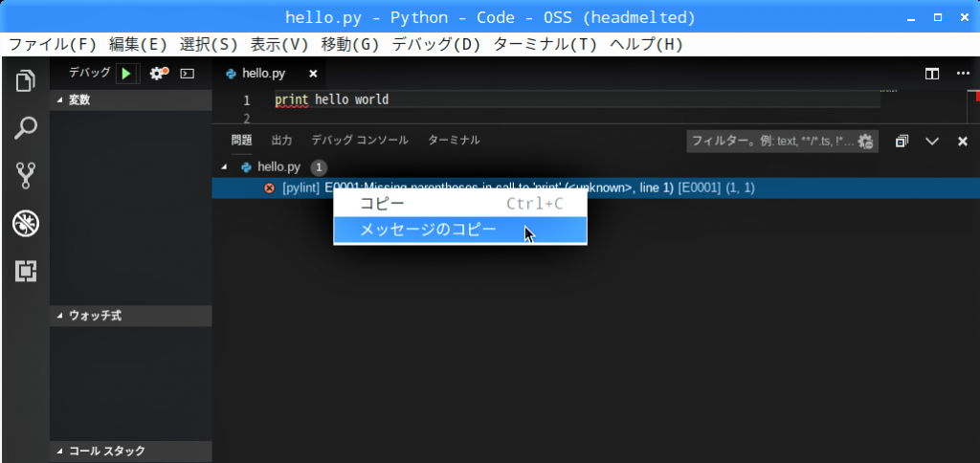The width and height of the screenshot is (980, 463).
Task: Hide the panel with the chevron down
Action: pyautogui.click(x=932, y=142)
